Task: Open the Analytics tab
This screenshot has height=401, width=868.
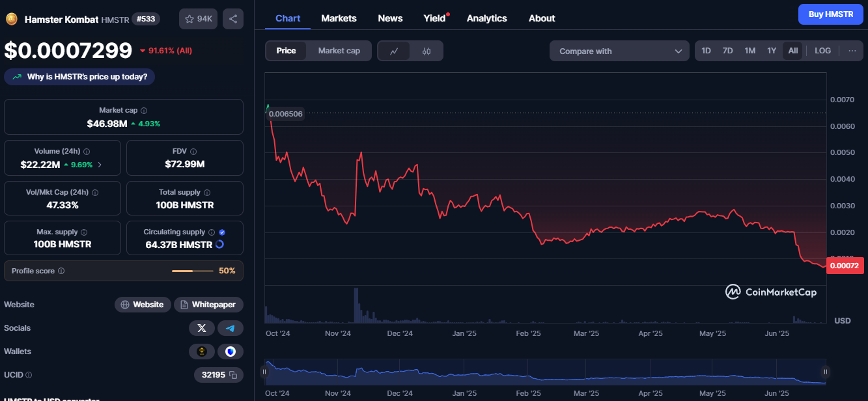Action: pyautogui.click(x=486, y=18)
